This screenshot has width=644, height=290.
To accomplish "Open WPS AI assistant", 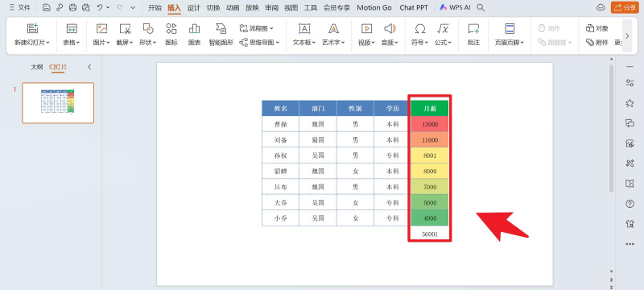I will 455,7.
